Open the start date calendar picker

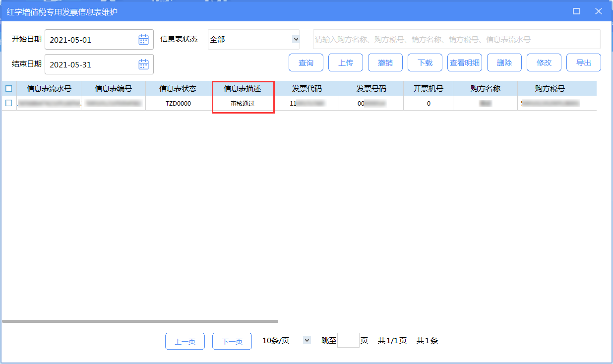(143, 40)
